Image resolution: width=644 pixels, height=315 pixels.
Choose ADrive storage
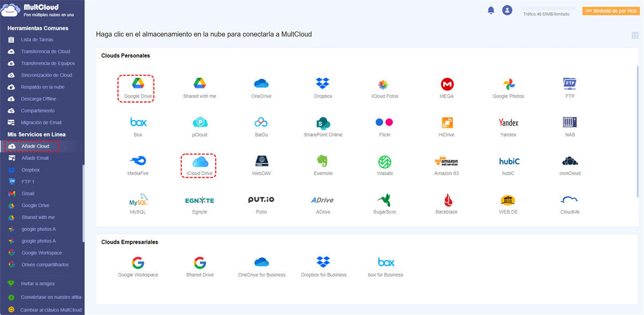323,204
